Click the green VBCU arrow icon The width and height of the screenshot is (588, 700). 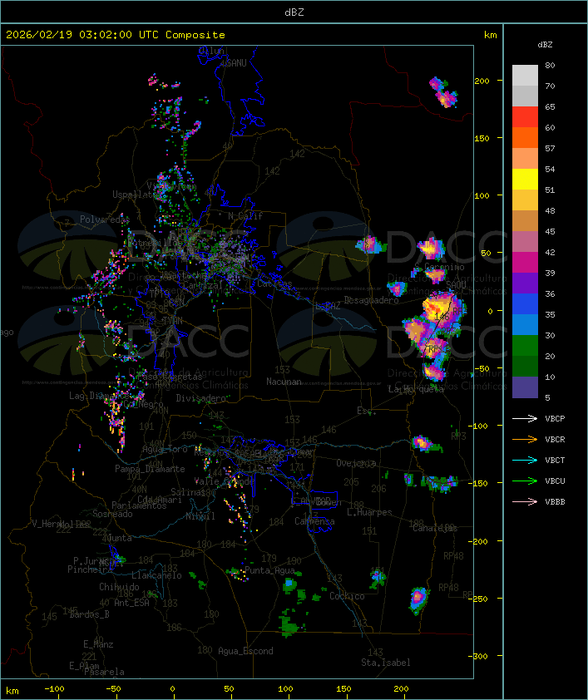pos(525,481)
